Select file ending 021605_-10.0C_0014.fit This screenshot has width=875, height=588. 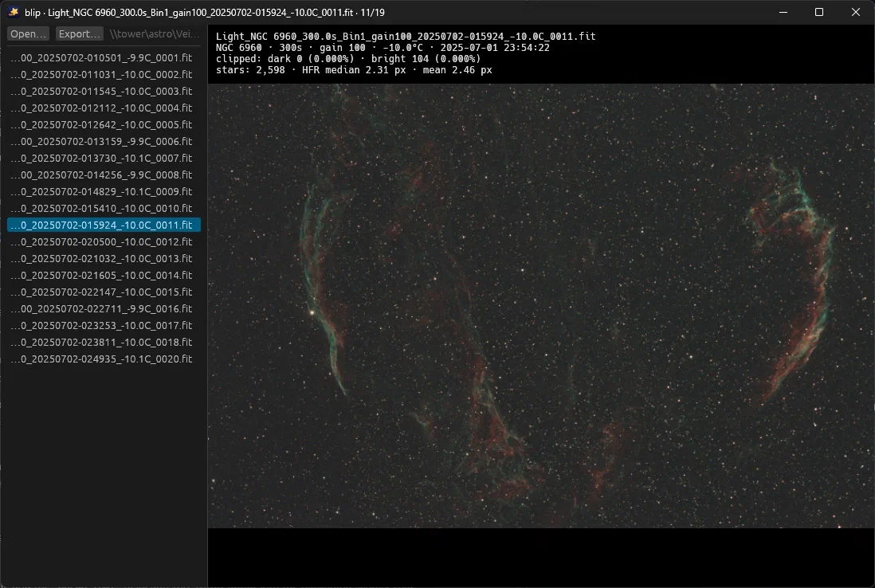[104, 275]
